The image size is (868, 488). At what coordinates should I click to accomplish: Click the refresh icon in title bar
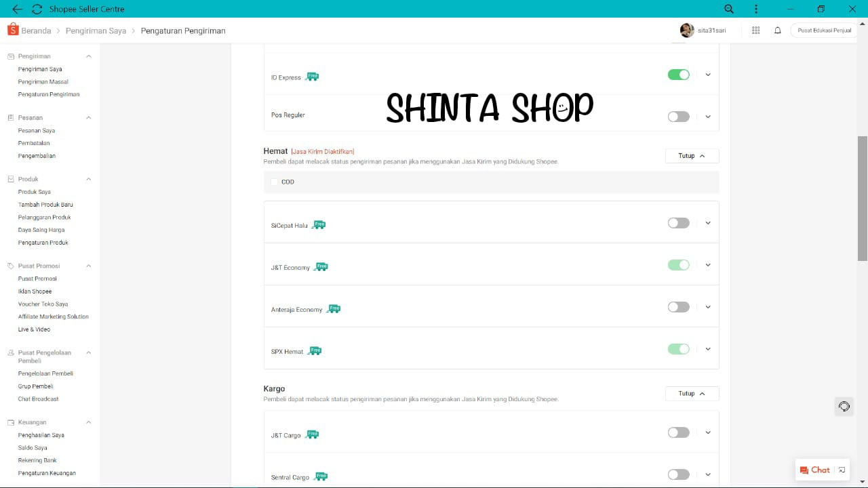tap(37, 9)
